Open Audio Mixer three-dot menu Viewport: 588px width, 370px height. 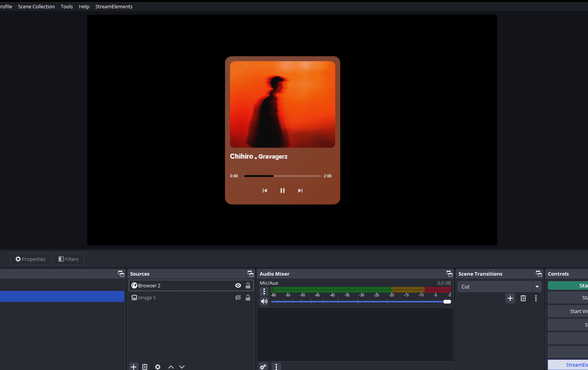click(x=276, y=367)
